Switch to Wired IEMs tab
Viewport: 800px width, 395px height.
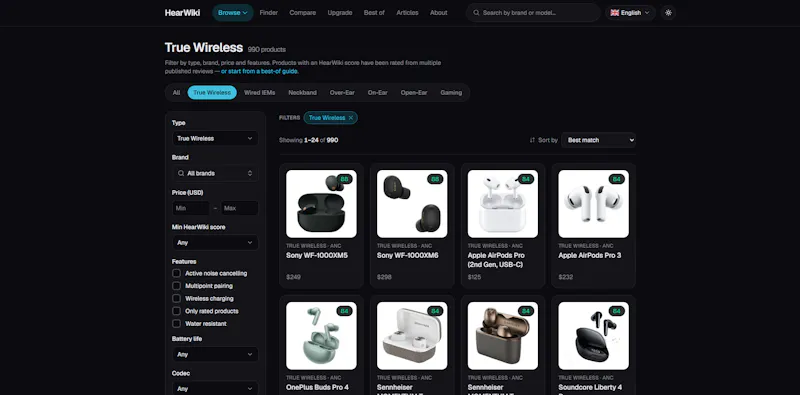[x=259, y=93]
